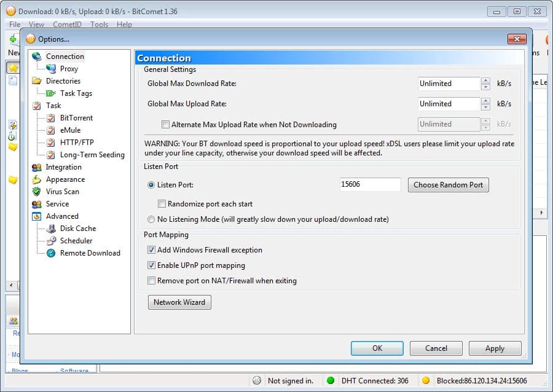This screenshot has width=553, height=392.
Task: Click the Connection globe icon in the tree
Action: [x=37, y=57]
